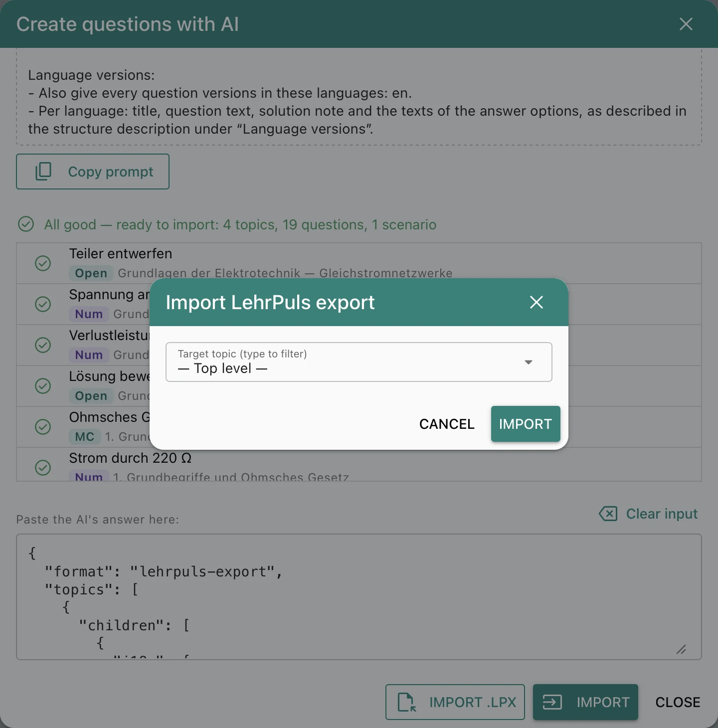Select the 'Strom durch 220 Ω' question title
Image resolution: width=718 pixels, height=728 pixels.
pyautogui.click(x=130, y=458)
